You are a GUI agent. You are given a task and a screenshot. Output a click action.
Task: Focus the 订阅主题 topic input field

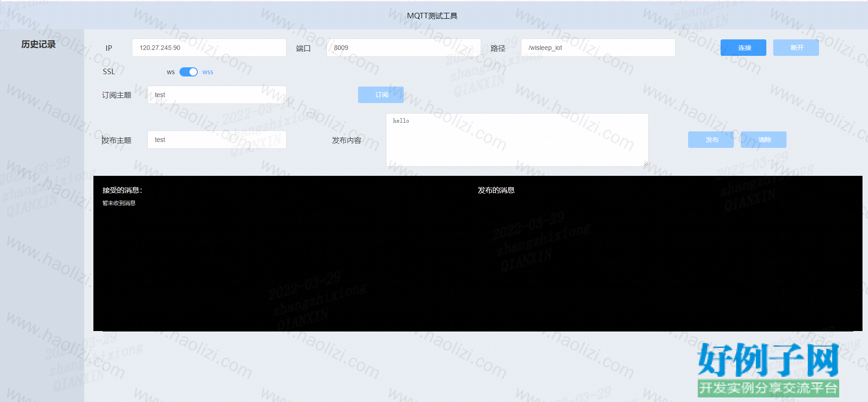[x=217, y=95]
